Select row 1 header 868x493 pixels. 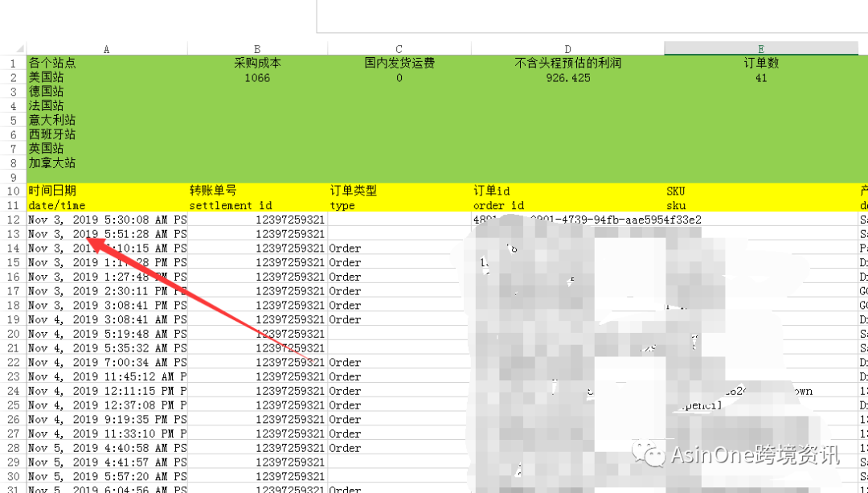click(x=14, y=64)
